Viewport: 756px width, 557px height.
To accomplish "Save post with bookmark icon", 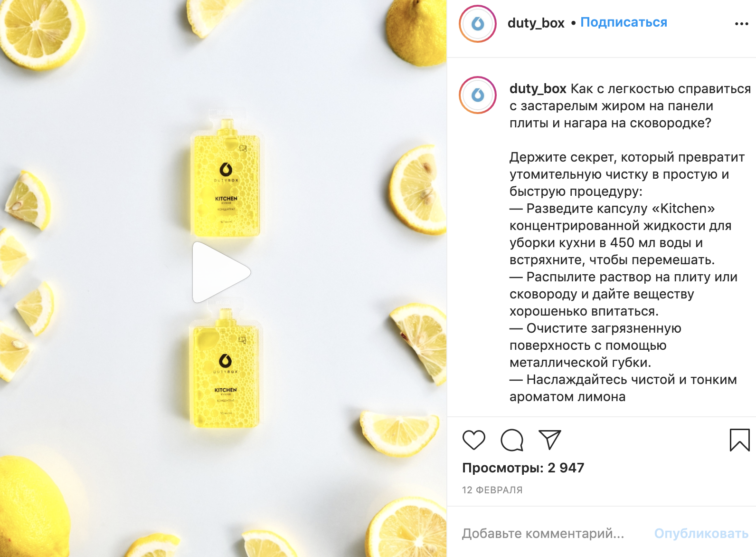I will (x=739, y=440).
